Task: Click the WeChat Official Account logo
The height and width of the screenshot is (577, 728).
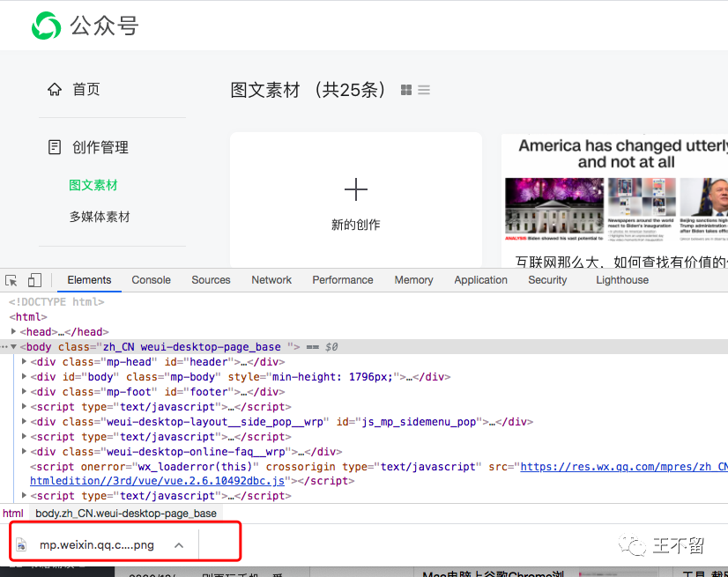Action: (x=46, y=26)
